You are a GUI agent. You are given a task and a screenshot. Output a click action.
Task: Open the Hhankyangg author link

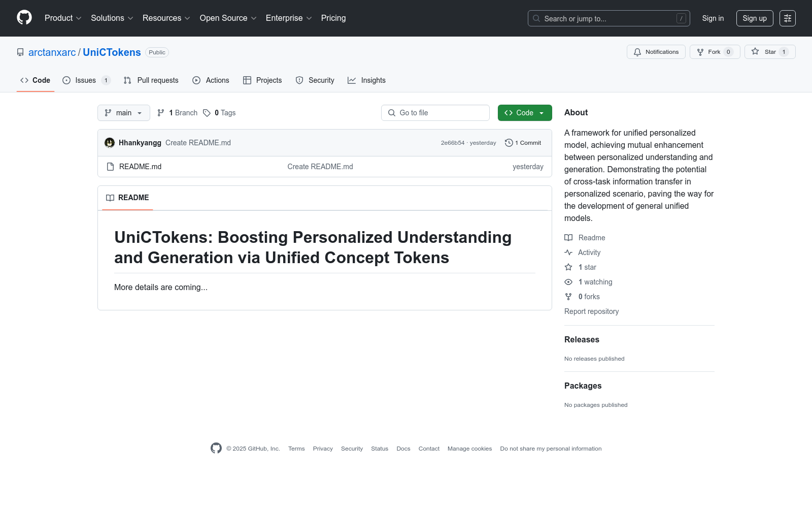point(140,143)
